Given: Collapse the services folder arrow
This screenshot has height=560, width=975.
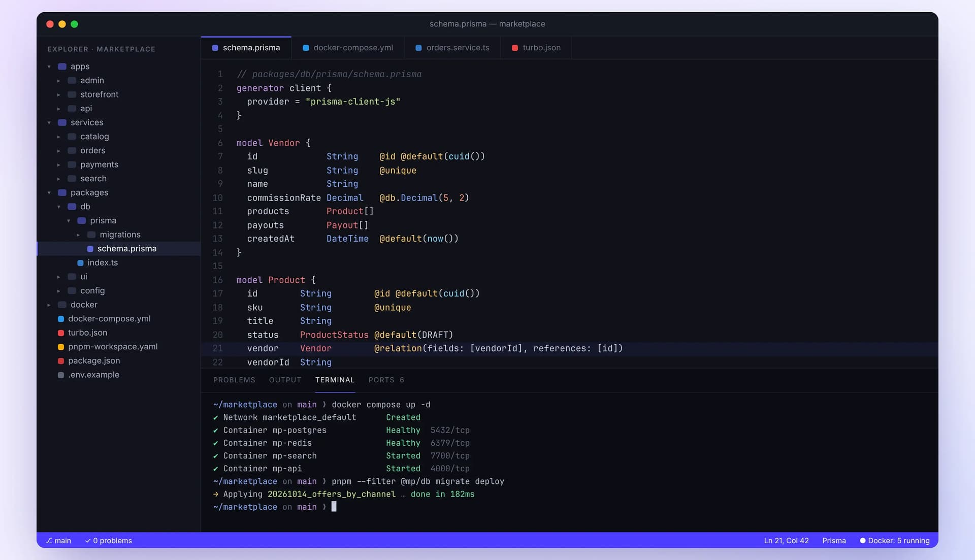Looking at the screenshot, I should coord(49,122).
